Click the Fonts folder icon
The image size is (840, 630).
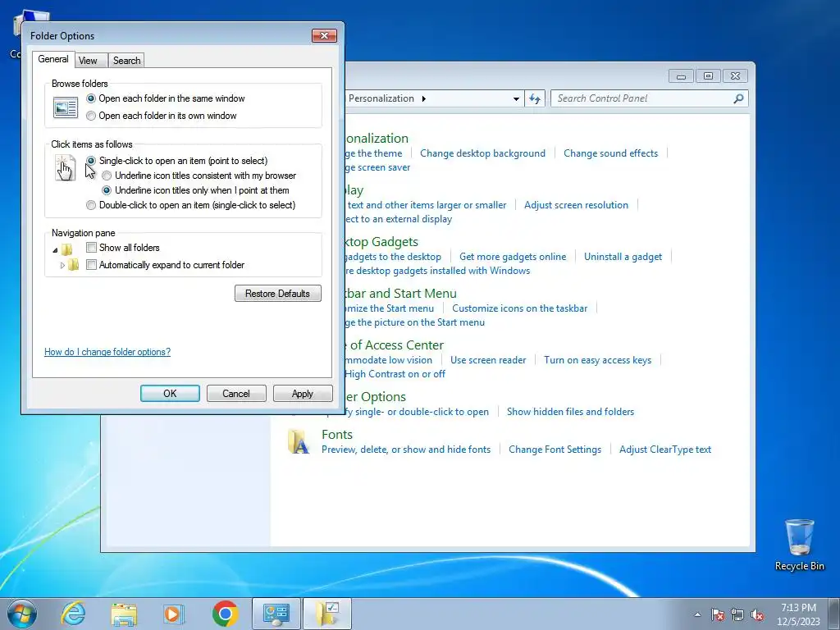(299, 441)
